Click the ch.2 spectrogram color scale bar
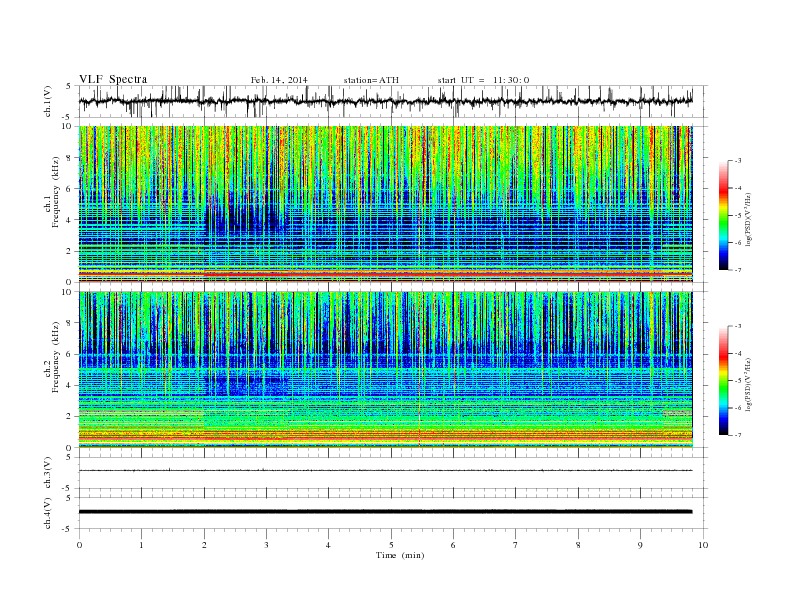The image size is (792, 612). 723,381
